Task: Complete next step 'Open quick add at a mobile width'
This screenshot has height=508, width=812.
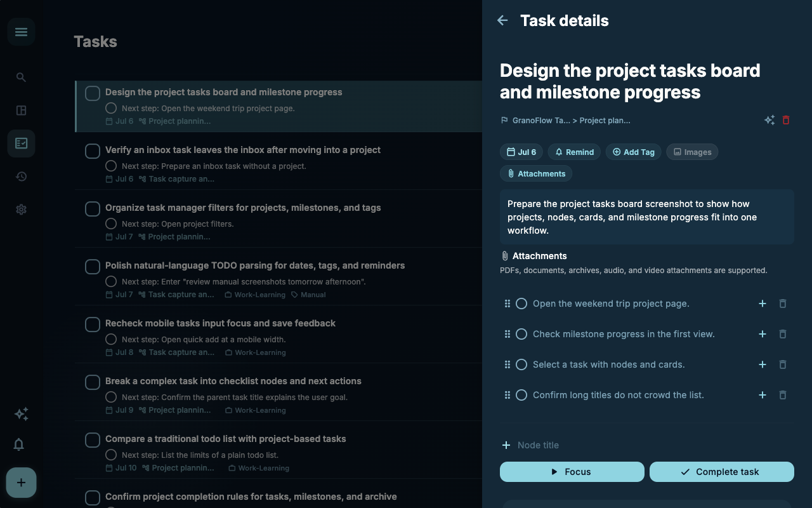Action: [111, 339]
